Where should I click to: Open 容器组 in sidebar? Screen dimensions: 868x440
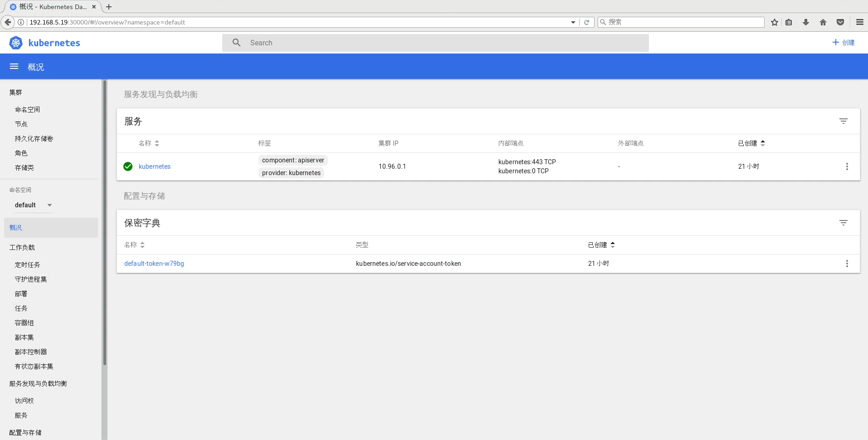pos(24,323)
